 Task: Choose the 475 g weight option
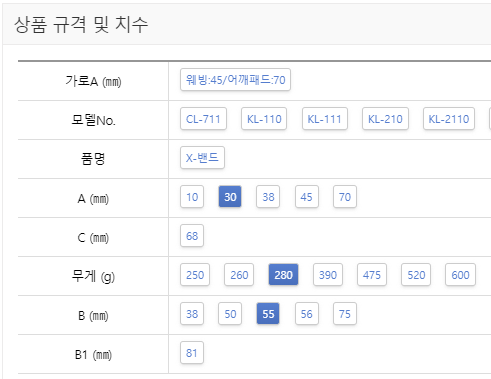[x=372, y=275]
